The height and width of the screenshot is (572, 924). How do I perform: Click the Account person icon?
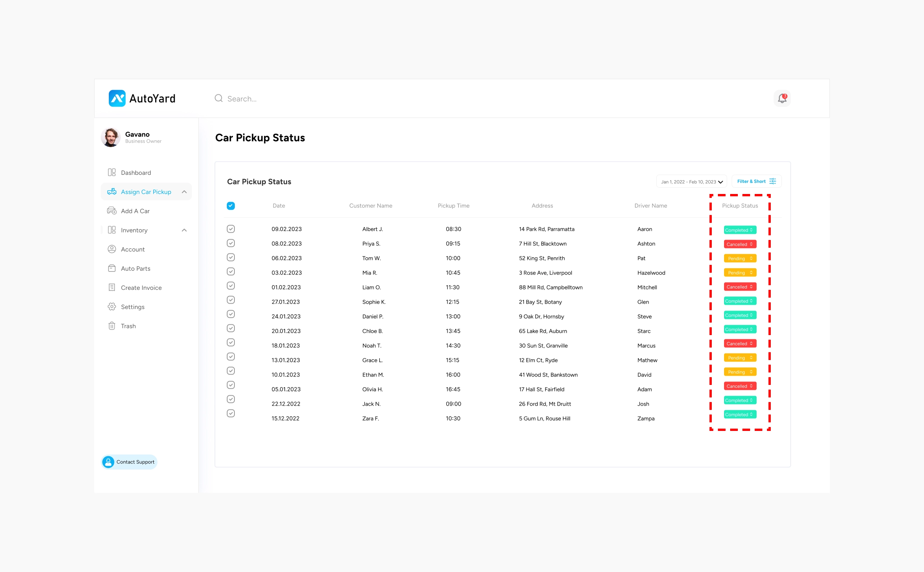click(x=112, y=249)
